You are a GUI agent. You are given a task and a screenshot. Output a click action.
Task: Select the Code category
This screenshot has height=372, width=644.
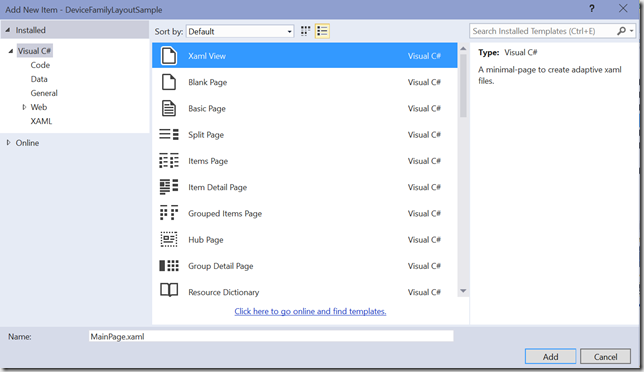tap(40, 65)
